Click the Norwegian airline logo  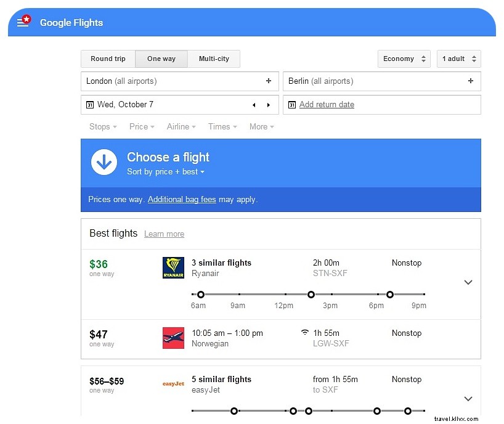coord(173,338)
